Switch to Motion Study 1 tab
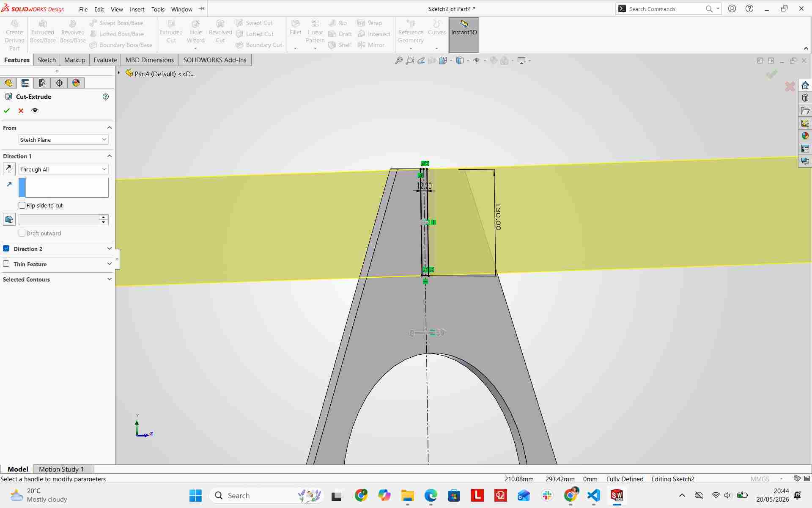The image size is (812, 508). pos(61,469)
